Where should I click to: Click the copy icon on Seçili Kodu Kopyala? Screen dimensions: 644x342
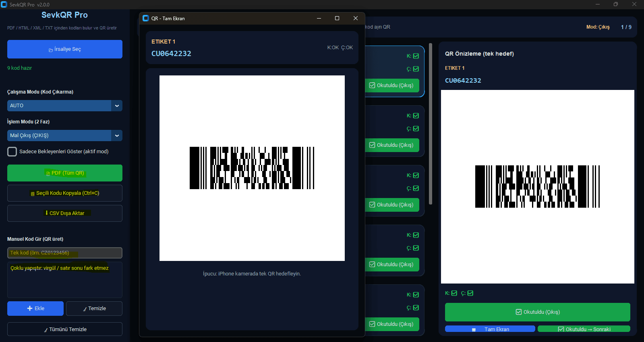(33, 194)
